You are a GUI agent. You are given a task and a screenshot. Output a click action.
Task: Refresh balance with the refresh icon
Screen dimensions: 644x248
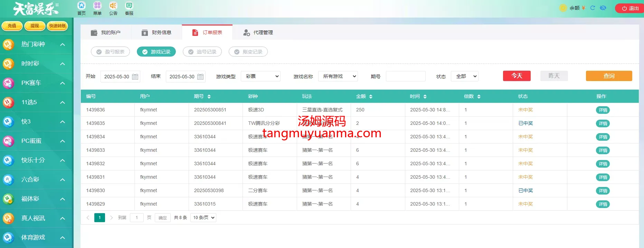pos(593,8)
